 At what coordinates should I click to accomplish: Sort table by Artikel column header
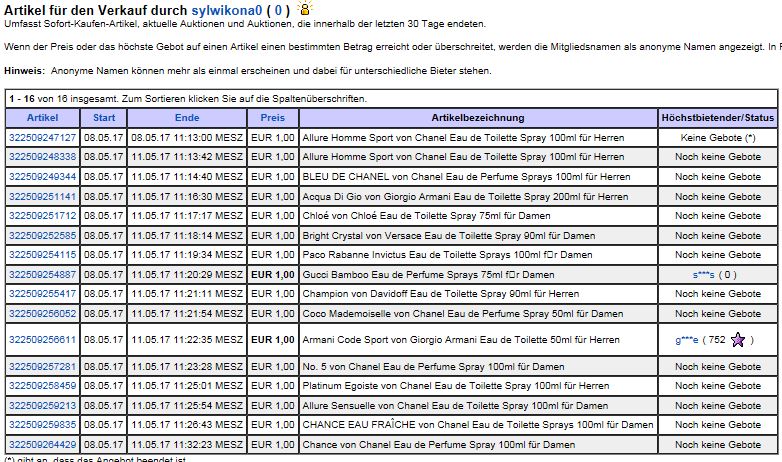[x=42, y=118]
